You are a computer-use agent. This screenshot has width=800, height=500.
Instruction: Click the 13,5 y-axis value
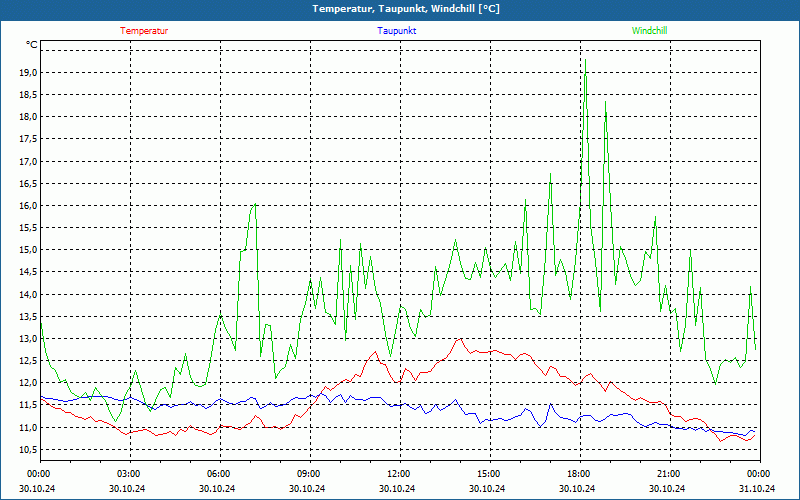coord(29,317)
